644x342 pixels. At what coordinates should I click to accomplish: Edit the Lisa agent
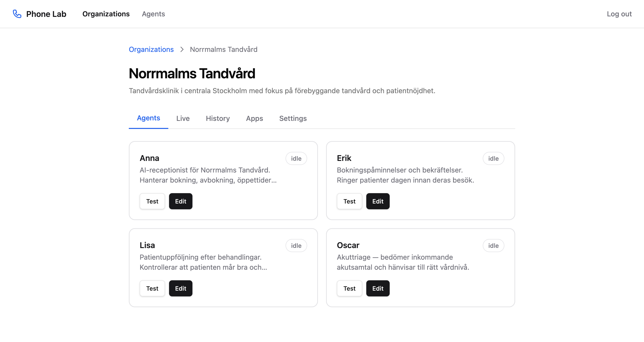pos(181,288)
